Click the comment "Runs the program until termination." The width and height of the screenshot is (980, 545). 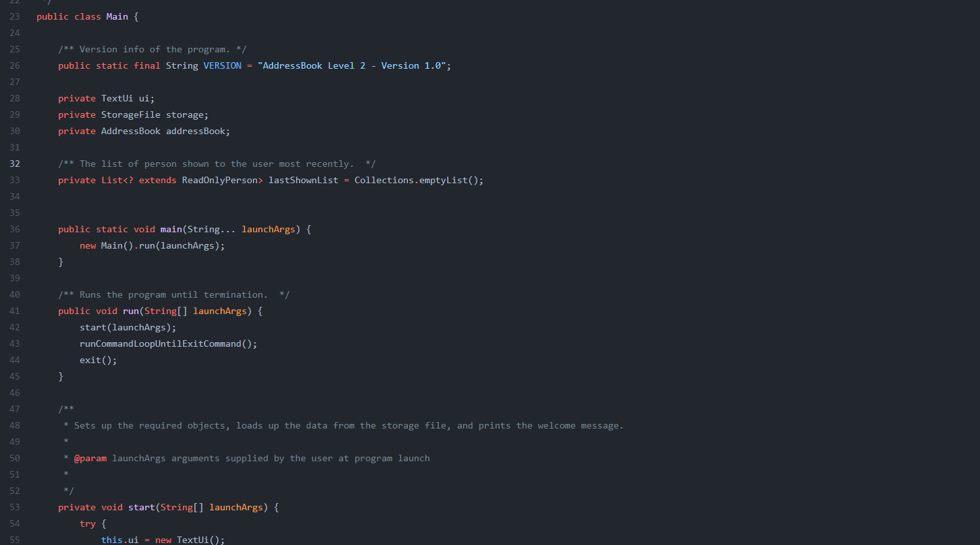173,294
